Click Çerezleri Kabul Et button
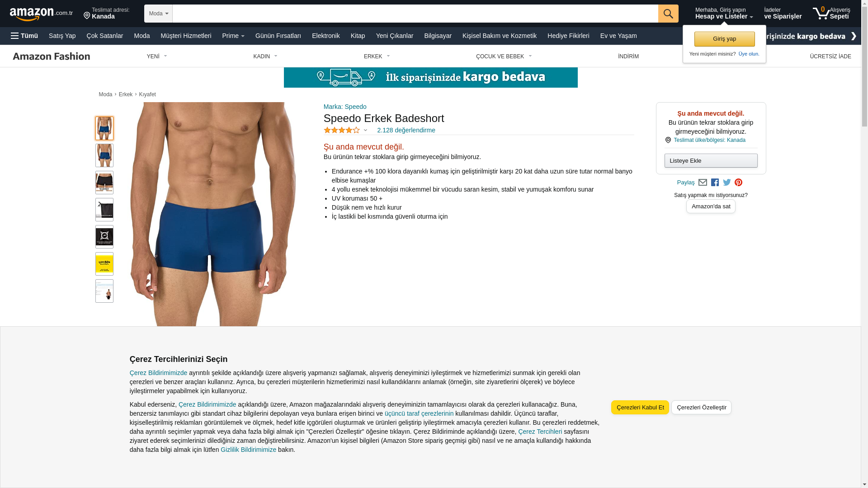Image resolution: width=868 pixels, height=488 pixels. coord(640,408)
